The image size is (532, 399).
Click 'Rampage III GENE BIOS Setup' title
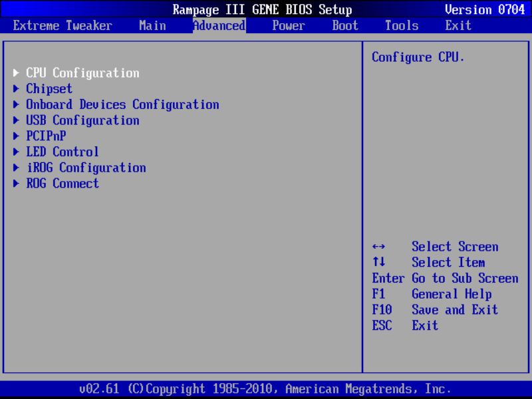(262, 9)
